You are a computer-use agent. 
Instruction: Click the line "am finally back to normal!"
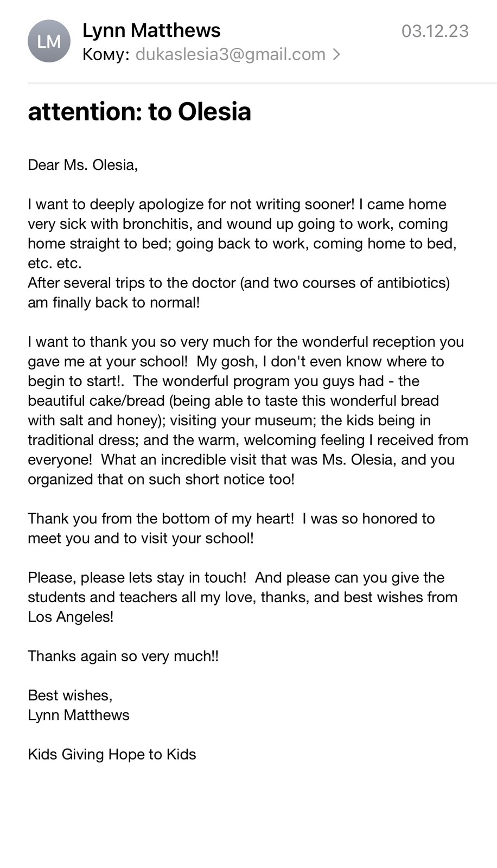click(114, 302)
